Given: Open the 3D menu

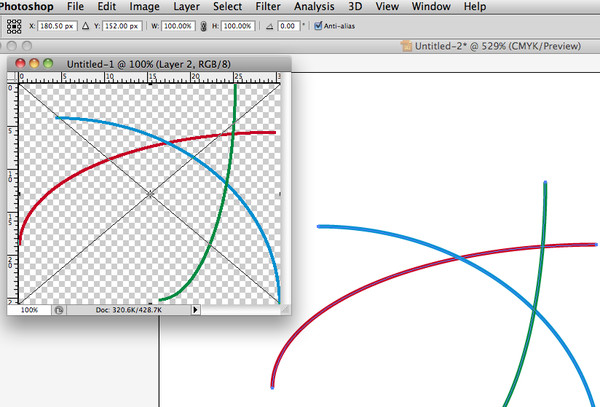Looking at the screenshot, I should tap(355, 7).
